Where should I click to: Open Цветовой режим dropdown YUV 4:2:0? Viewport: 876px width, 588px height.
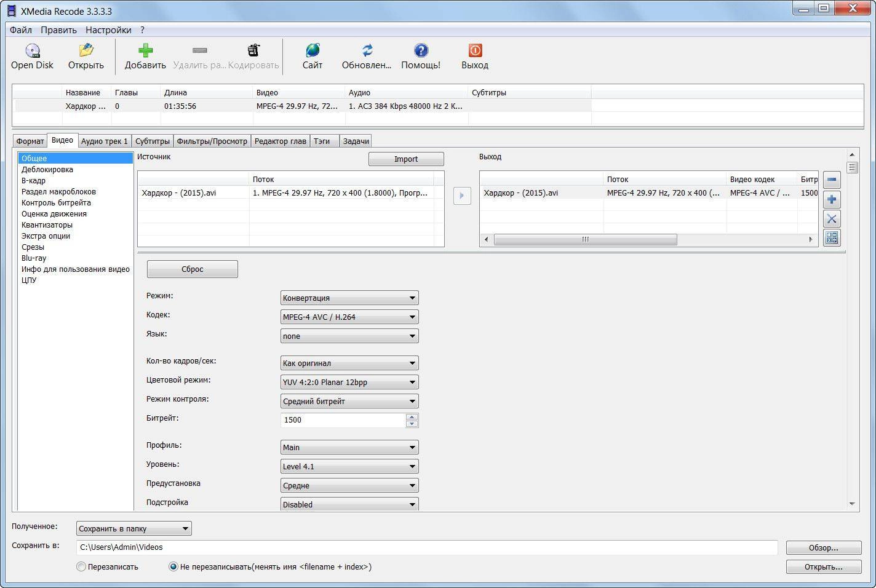coord(349,382)
